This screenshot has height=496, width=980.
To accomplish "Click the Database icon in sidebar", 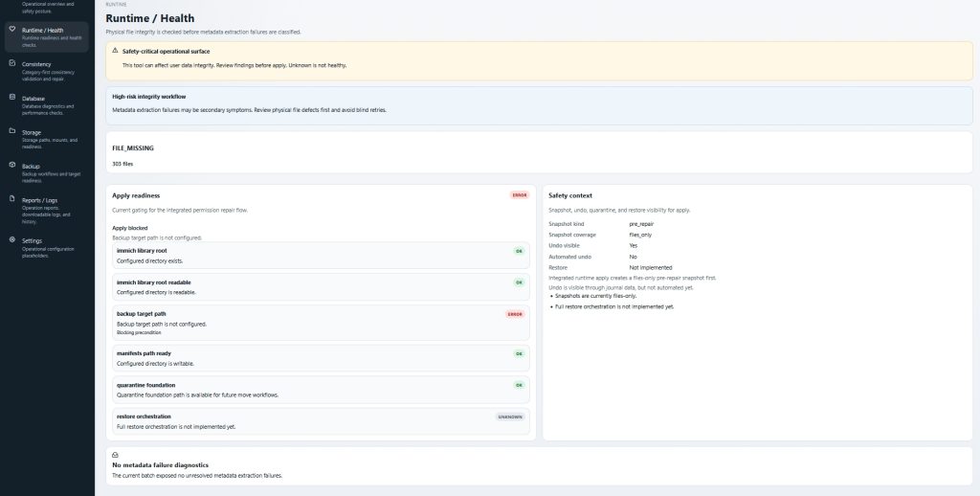I will pyautogui.click(x=11, y=98).
